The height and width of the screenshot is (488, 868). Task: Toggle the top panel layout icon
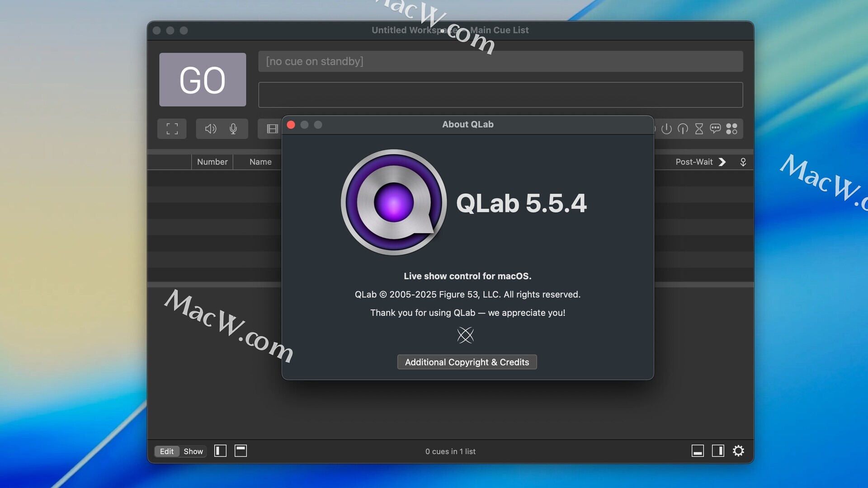241,450
